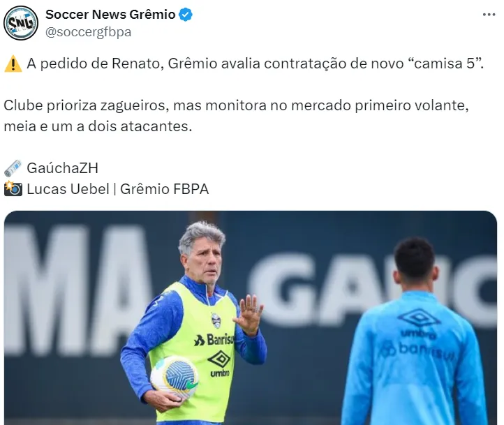Open the attached training photo
The width and height of the screenshot is (504, 425).
(251, 318)
